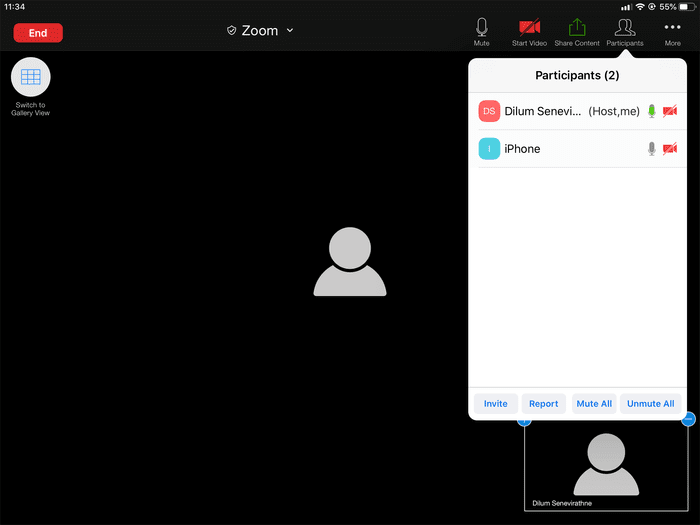Check the battery indicator in status bar
Viewport: 700px width, 525px height.
point(687,7)
